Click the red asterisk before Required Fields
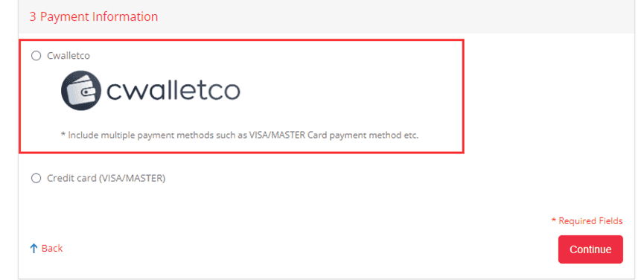Viewport: 644px width, 280px height. tap(553, 221)
